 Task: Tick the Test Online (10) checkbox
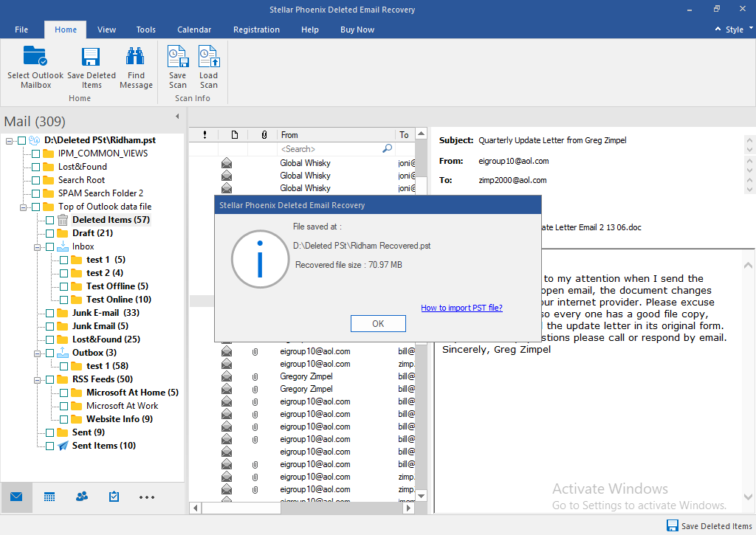coord(63,300)
